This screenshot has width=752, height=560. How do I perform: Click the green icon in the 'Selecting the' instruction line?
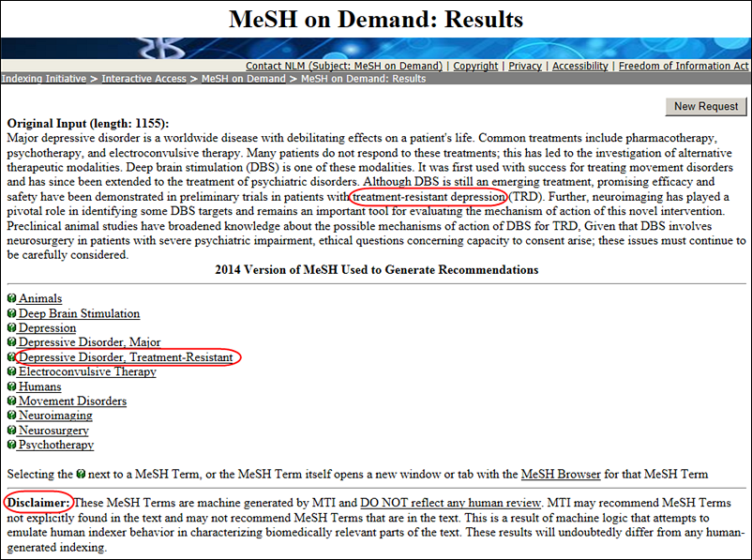(81, 474)
